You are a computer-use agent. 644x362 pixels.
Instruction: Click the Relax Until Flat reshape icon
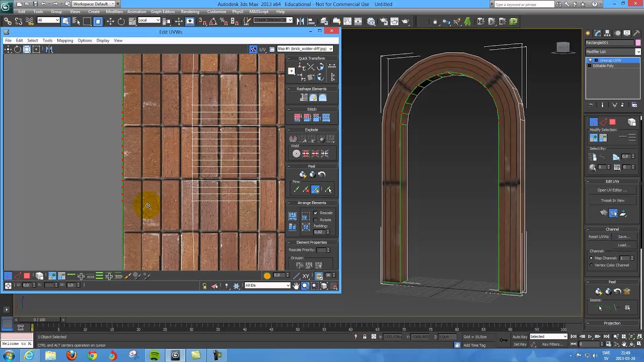(313, 98)
